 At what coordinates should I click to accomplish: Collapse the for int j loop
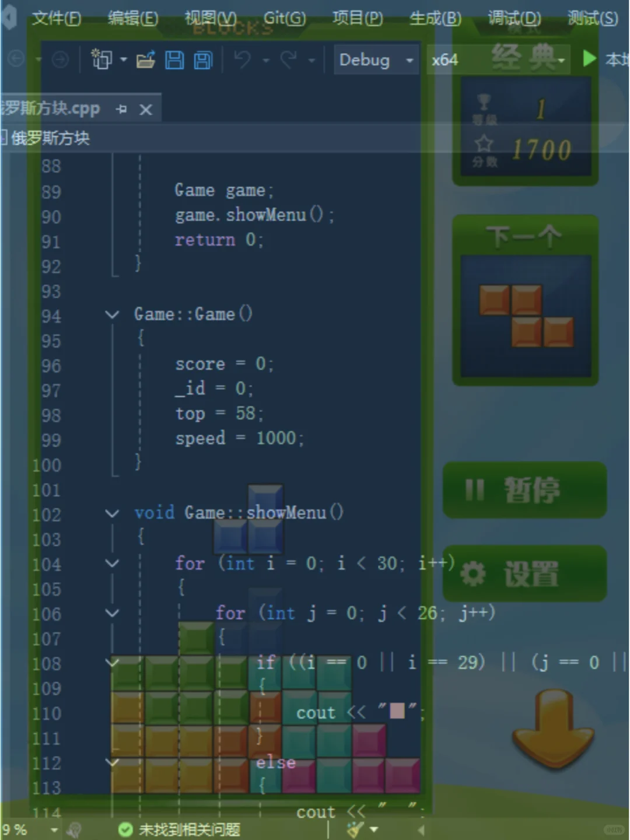click(112, 612)
